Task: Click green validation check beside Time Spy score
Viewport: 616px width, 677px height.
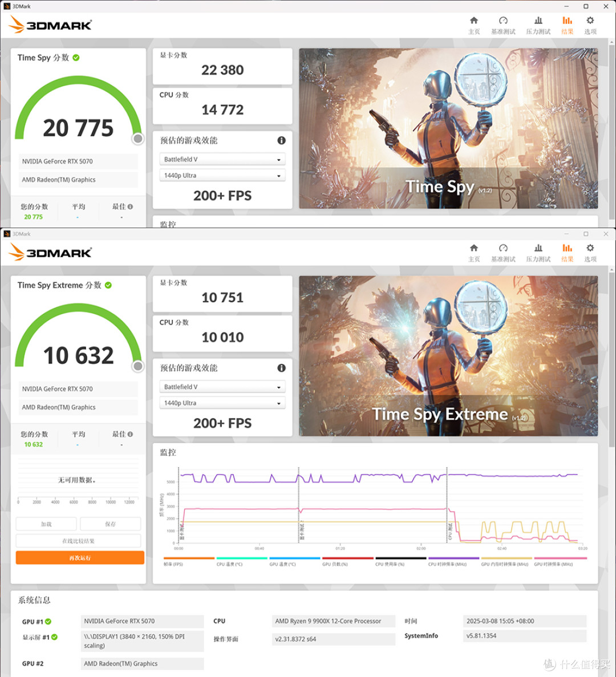Action: (x=76, y=58)
